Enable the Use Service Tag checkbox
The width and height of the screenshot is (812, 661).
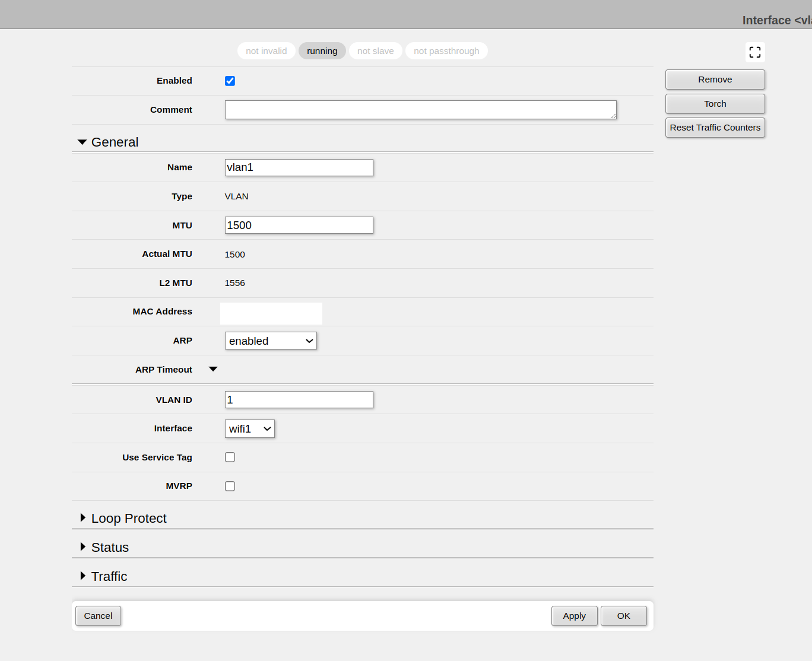click(x=230, y=457)
